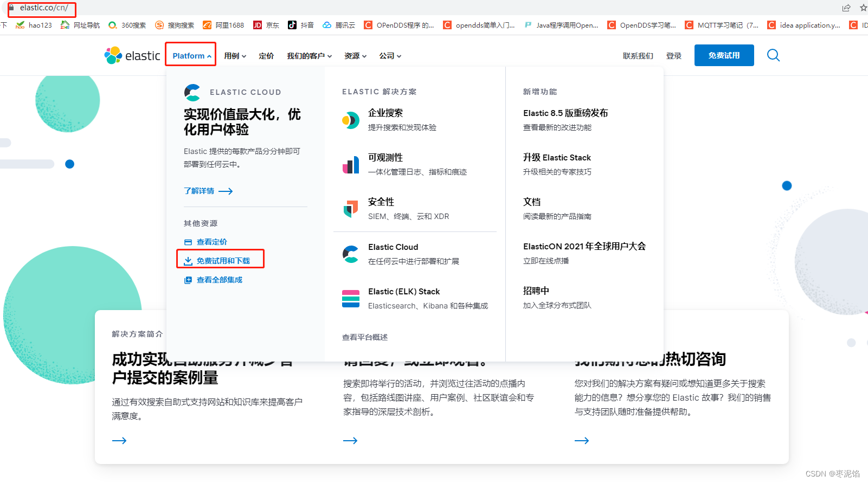Open the idea application.y... bookmark
Screen dimensions: 868x483
pyautogui.click(x=804, y=25)
